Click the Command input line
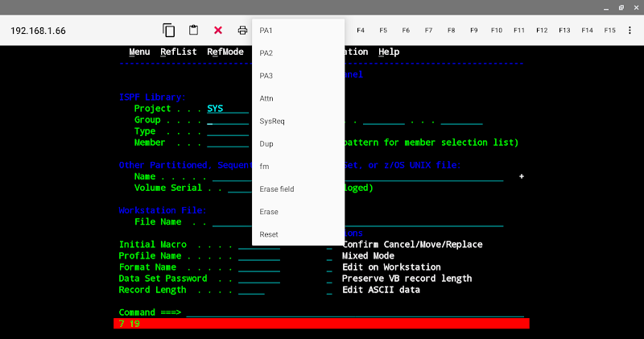This screenshot has width=644, height=339. [x=355, y=312]
